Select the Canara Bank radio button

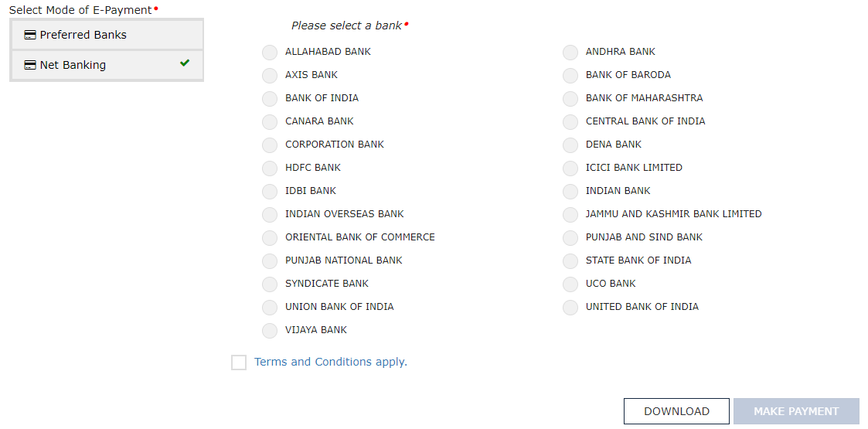click(270, 122)
